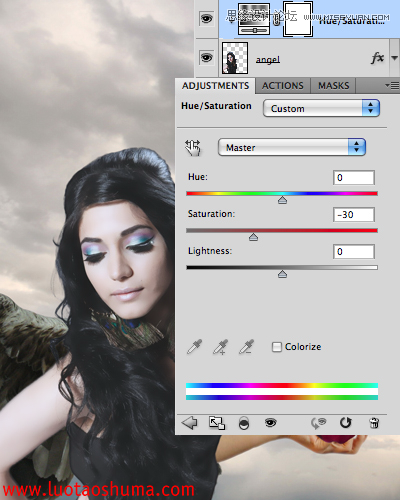
Task: Switch panel to expanded view
Action: point(217,423)
